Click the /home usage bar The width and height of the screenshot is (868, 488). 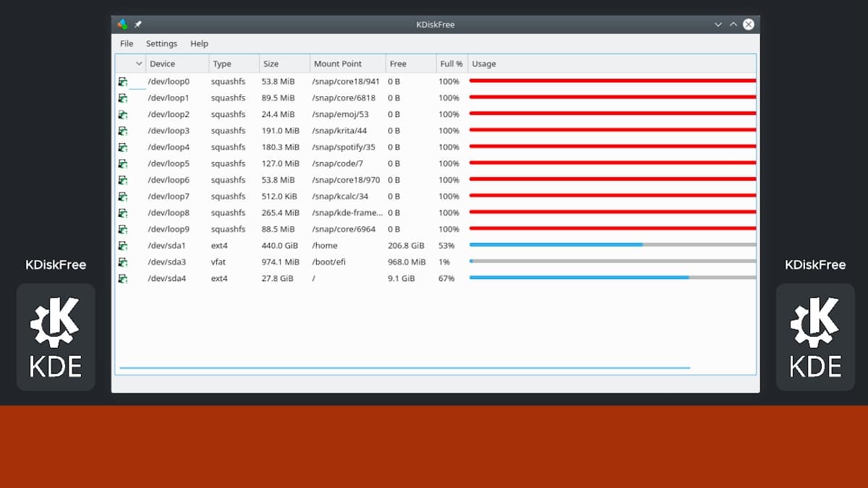611,245
